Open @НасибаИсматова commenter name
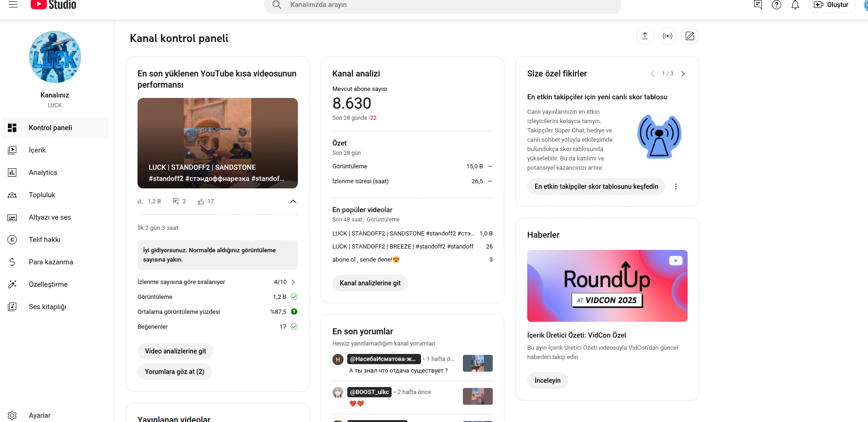This screenshot has height=422, width=868. (384, 359)
